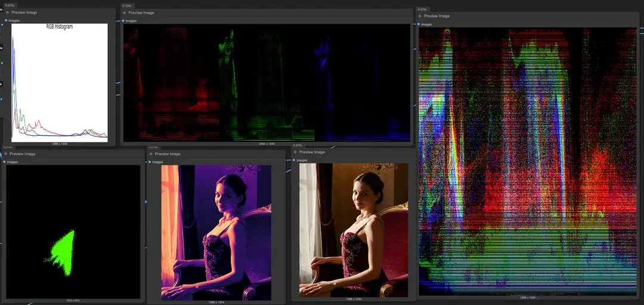The image size is (644, 305).
Task: Open the large colorful waveform image
Action: (528, 161)
